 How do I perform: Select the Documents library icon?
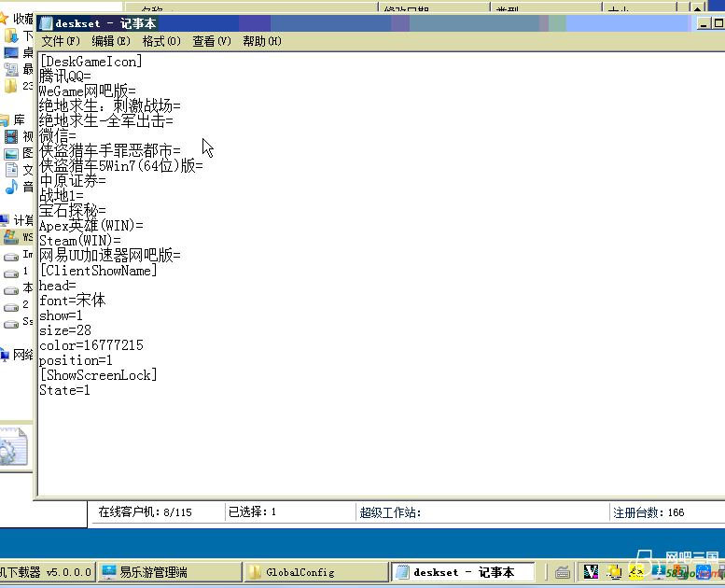(11, 170)
